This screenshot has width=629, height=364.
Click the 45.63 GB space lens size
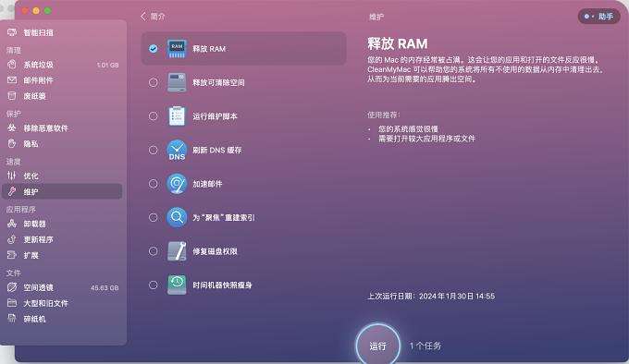[105, 287]
